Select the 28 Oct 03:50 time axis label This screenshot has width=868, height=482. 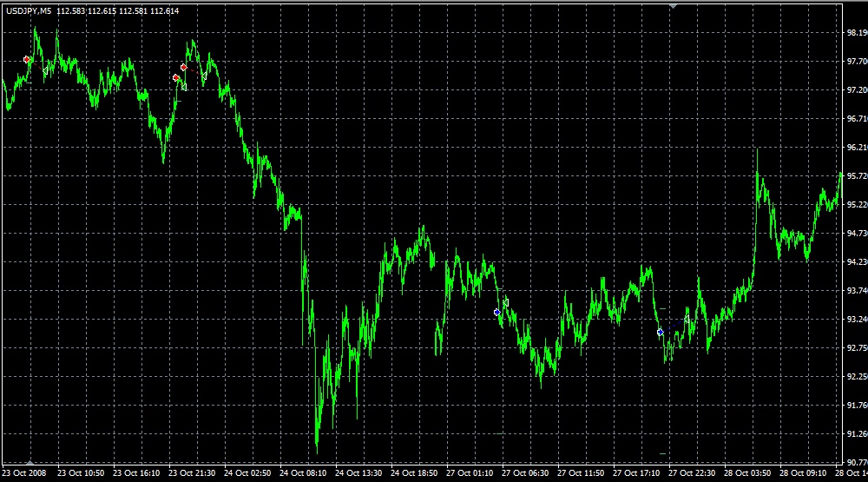coord(749,474)
